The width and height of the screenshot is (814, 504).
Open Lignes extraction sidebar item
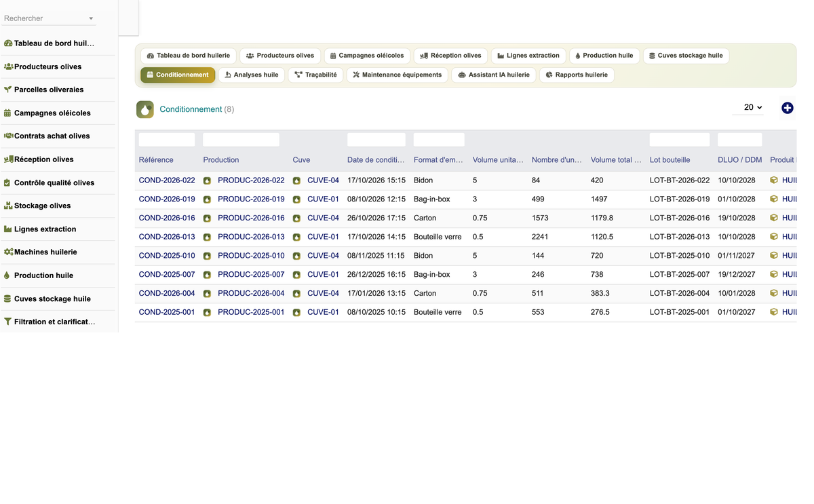coord(57,229)
